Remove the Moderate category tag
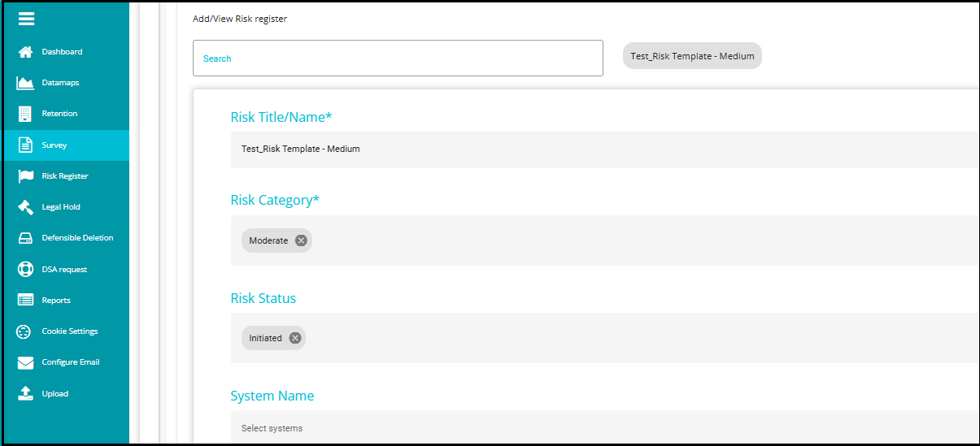 point(301,240)
